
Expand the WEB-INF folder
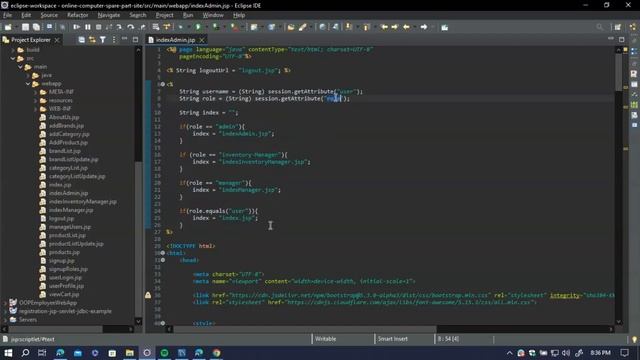pyautogui.click(x=36, y=109)
